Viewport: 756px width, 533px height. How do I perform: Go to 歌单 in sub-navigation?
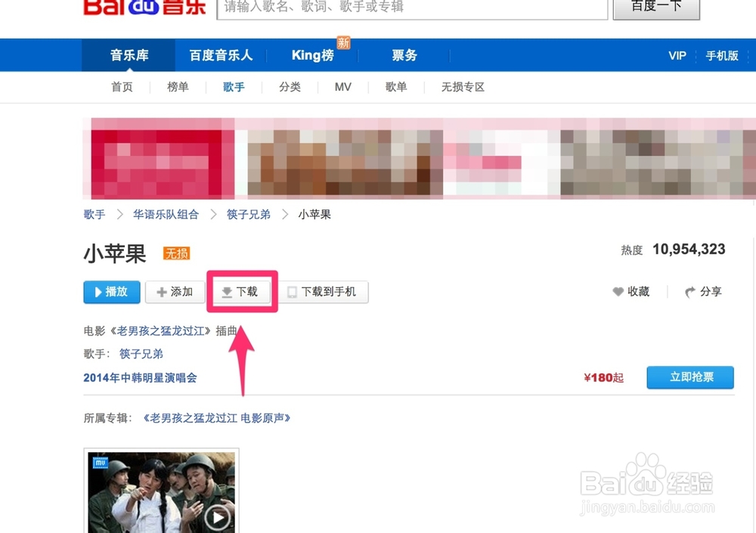click(396, 87)
